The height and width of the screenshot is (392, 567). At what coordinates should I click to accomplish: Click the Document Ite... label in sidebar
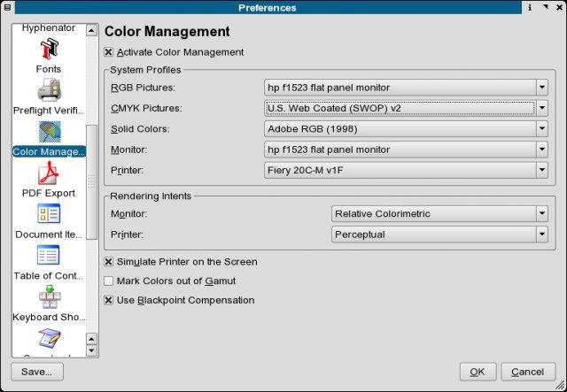pyautogui.click(x=49, y=234)
